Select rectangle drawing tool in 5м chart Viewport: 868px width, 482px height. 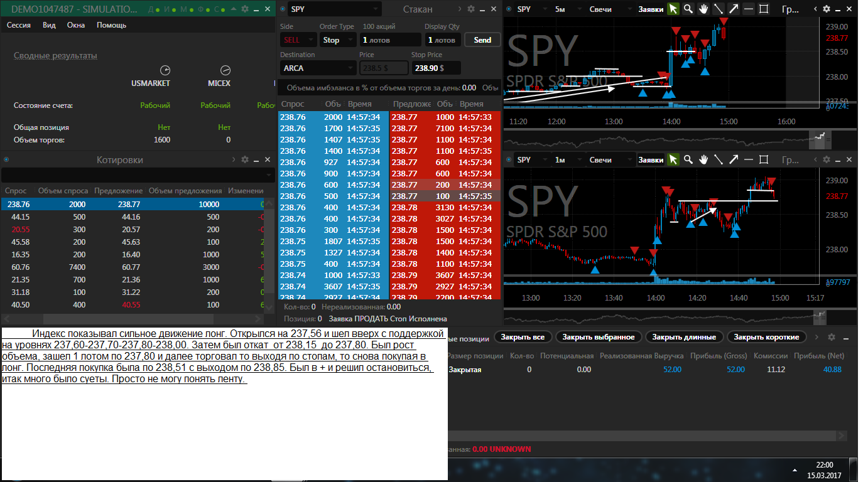pos(764,9)
